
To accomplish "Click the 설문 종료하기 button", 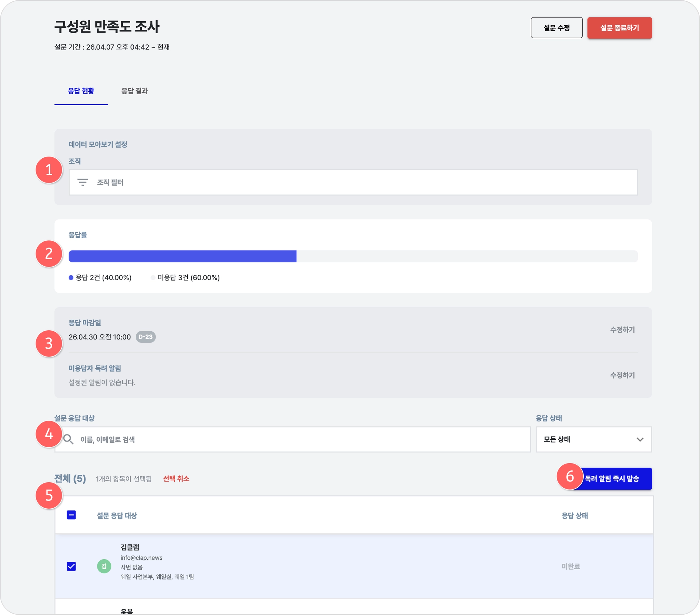I will 619,28.
